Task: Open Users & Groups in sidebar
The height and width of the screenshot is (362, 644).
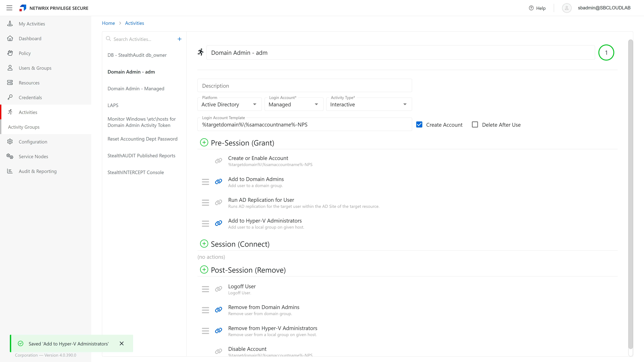Action: [46, 68]
